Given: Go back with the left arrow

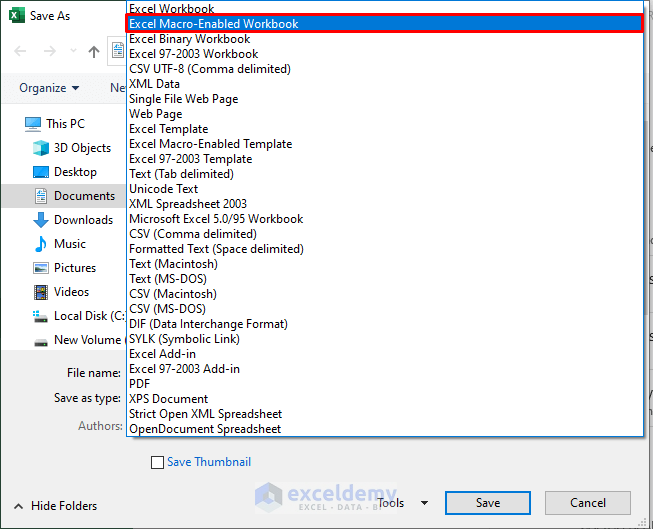Looking at the screenshot, I should coord(20,51).
